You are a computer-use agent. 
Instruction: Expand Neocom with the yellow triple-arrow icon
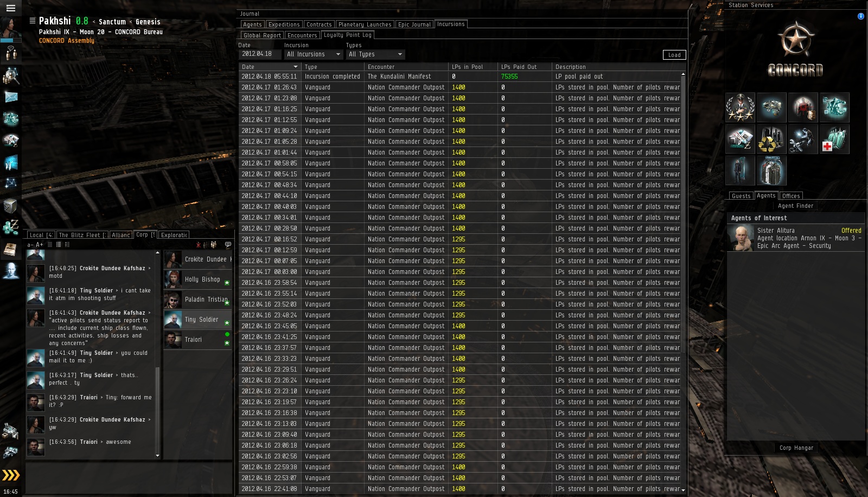(x=10, y=475)
